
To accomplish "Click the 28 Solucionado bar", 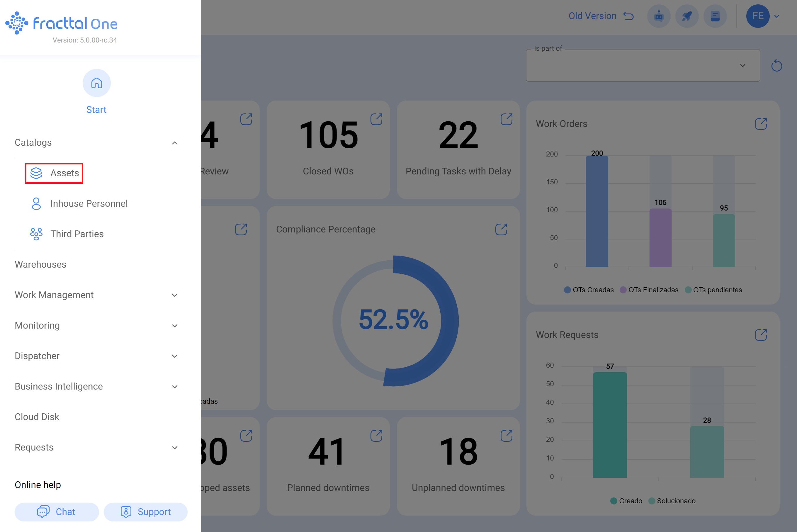I will point(707,452).
